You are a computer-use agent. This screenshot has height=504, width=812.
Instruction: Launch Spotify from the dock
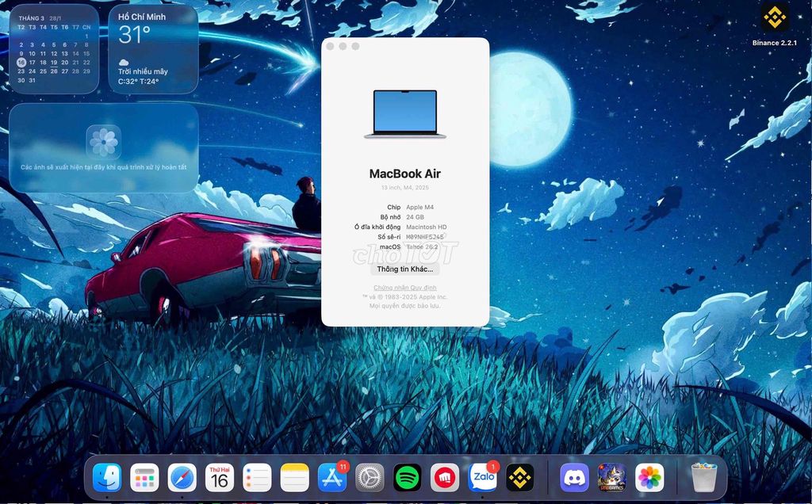pyautogui.click(x=407, y=477)
